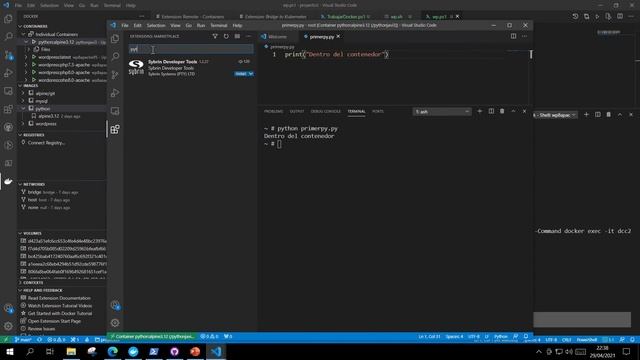Close the primerpy.py tab

[338, 36]
